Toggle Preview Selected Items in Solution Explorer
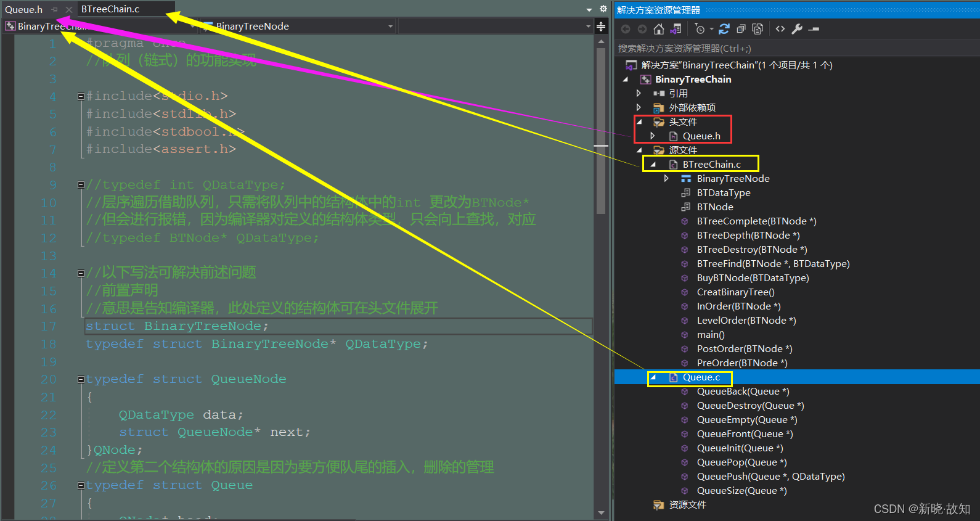Image resolution: width=980 pixels, height=521 pixels. (x=814, y=29)
